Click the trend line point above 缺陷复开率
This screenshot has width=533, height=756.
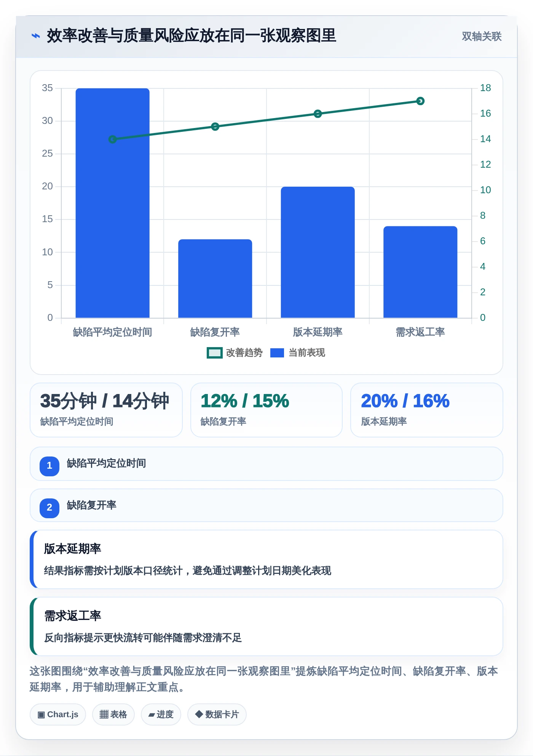(x=215, y=127)
